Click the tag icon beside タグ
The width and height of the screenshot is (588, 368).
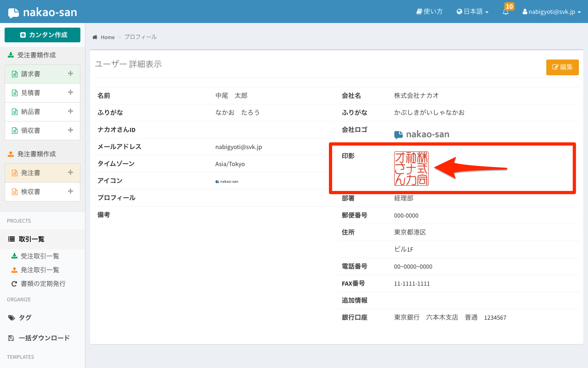[11, 318]
